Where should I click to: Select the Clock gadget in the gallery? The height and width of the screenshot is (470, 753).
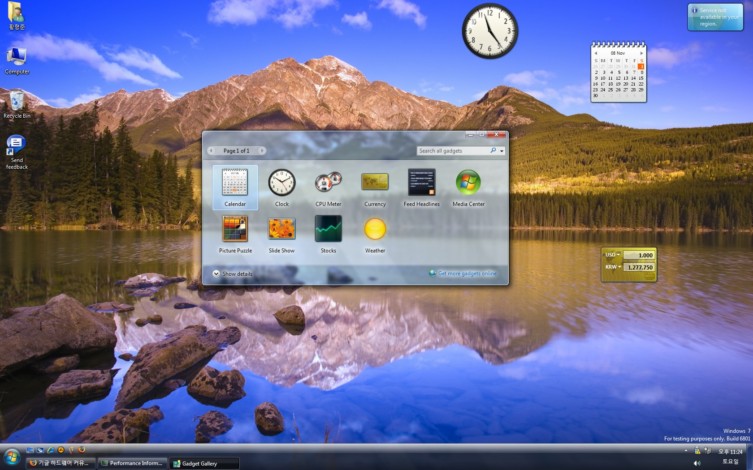click(x=281, y=188)
